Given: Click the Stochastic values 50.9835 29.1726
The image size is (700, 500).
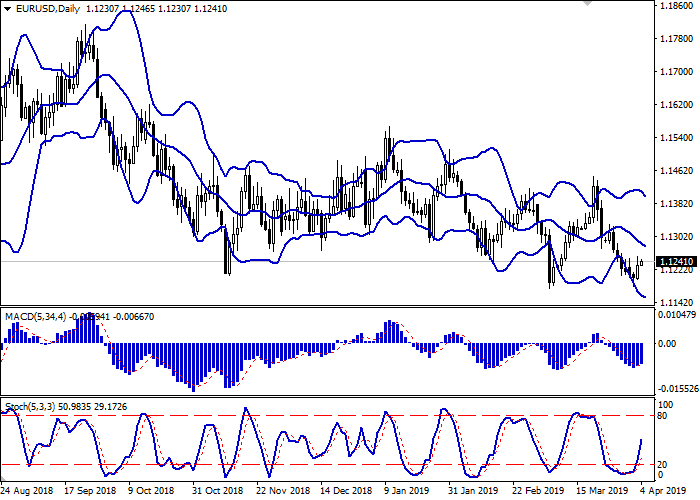Looking at the screenshot, I should click(x=92, y=407).
